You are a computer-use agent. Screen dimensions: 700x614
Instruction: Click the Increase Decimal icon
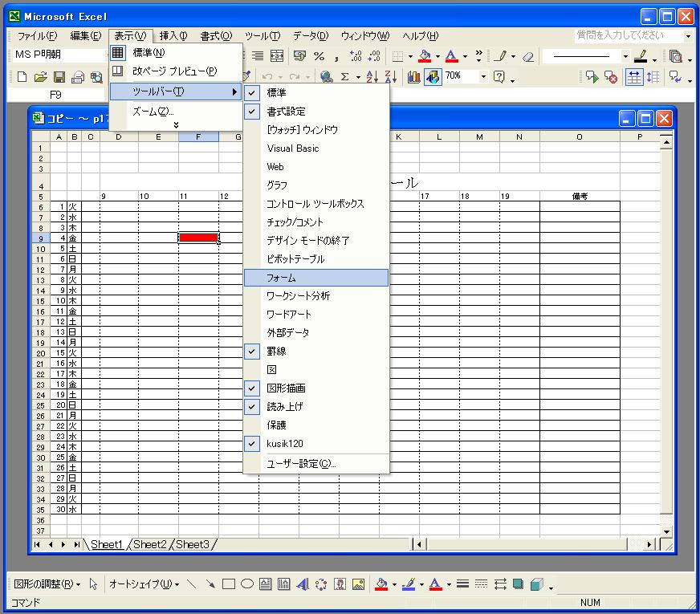356,55
